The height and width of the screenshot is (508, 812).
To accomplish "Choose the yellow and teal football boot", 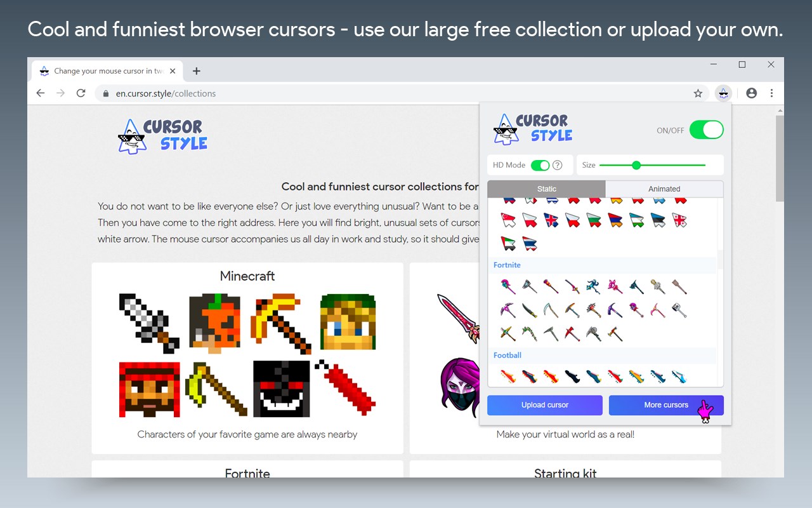I will point(636,376).
